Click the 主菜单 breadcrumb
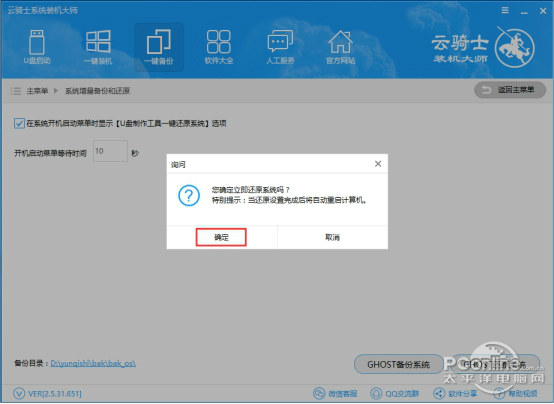The image size is (554, 404). [37, 91]
